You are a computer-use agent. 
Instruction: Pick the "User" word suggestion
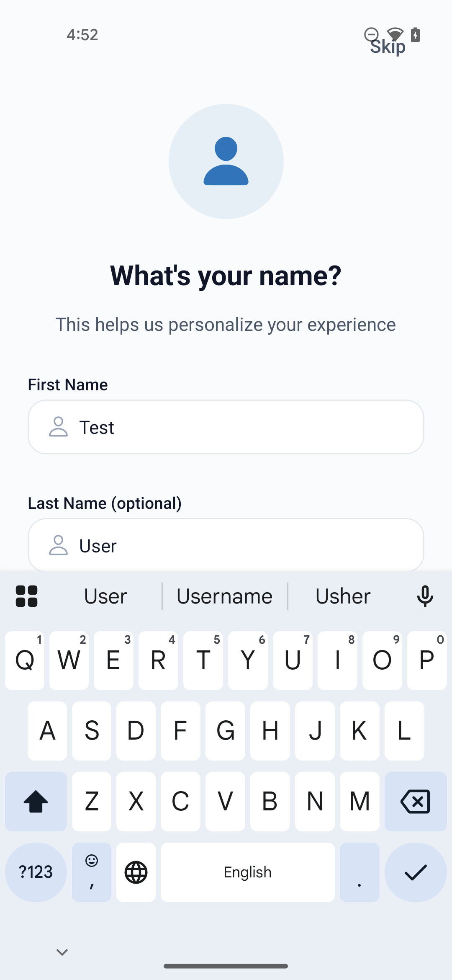coord(105,596)
